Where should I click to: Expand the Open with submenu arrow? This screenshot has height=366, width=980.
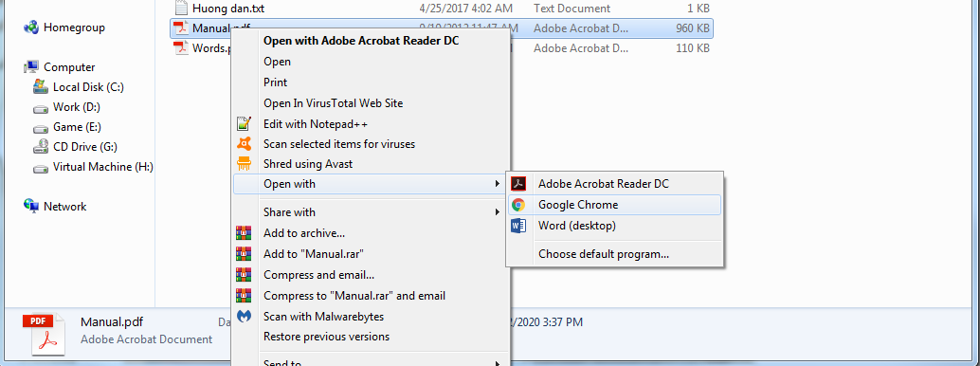pyautogui.click(x=497, y=184)
